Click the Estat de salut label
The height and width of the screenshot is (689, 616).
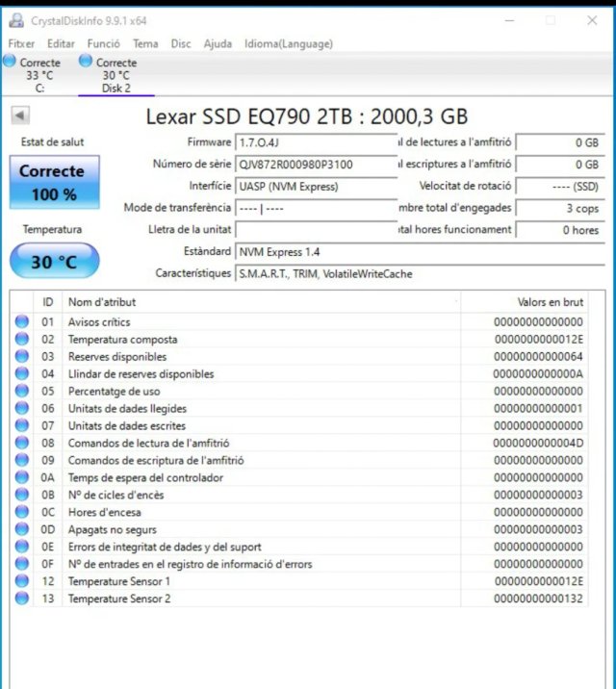52,141
